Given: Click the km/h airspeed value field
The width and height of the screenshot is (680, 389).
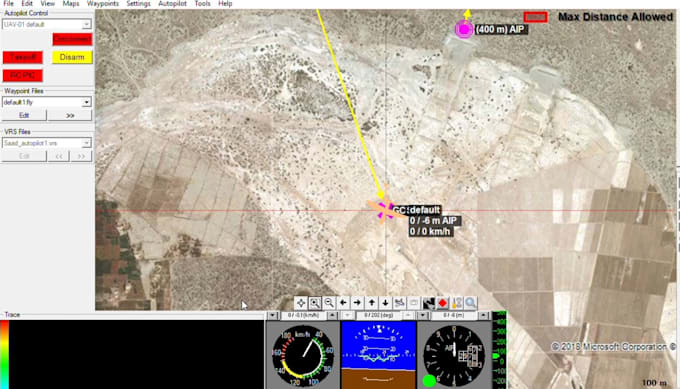Looking at the screenshot, I should pos(303,315).
